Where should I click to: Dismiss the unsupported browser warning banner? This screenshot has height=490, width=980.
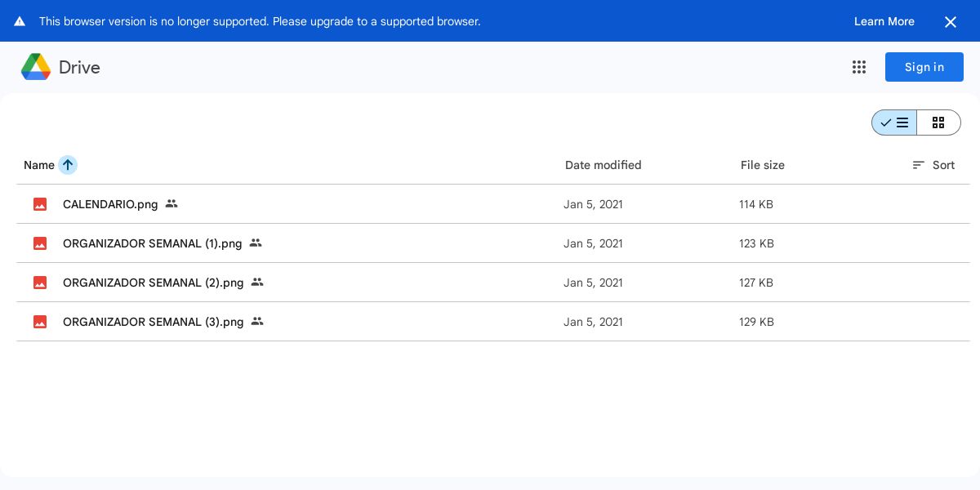tap(951, 22)
